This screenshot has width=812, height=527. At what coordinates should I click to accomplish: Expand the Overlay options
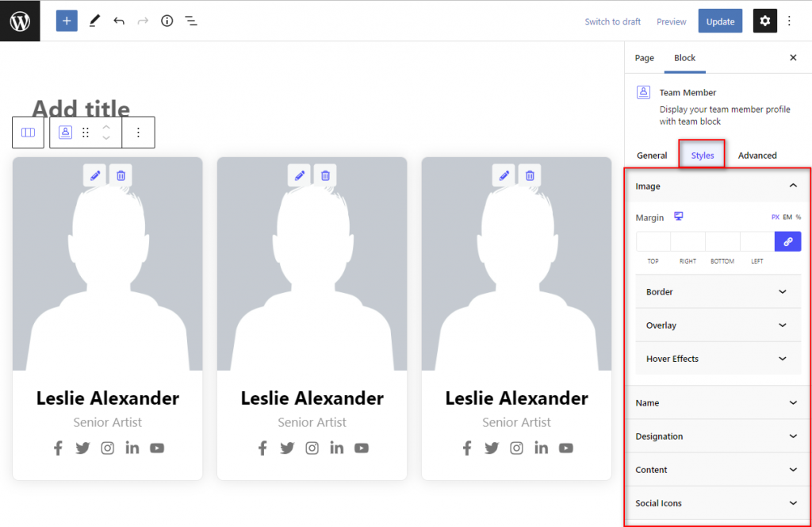tap(718, 325)
